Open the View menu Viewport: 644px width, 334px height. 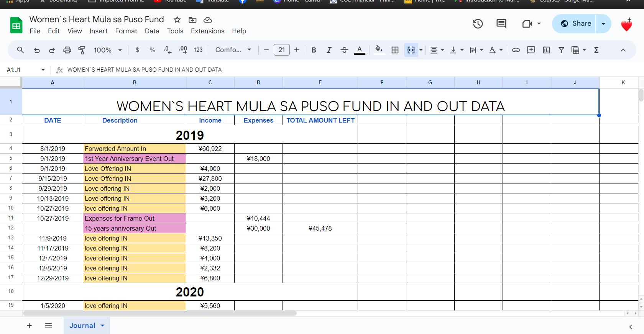point(75,31)
